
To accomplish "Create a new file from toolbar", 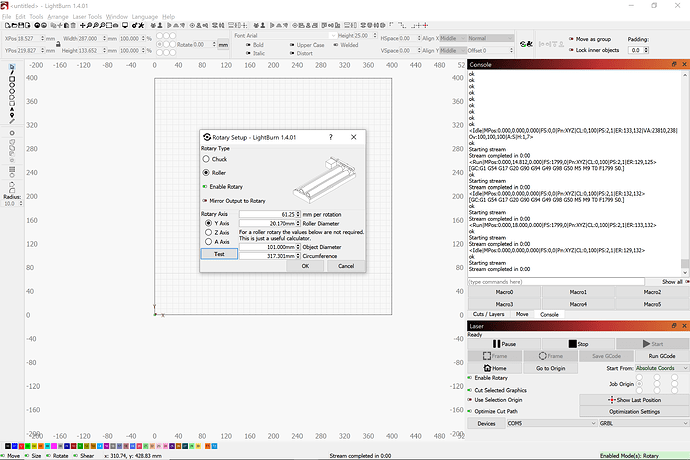I will click(x=7, y=26).
